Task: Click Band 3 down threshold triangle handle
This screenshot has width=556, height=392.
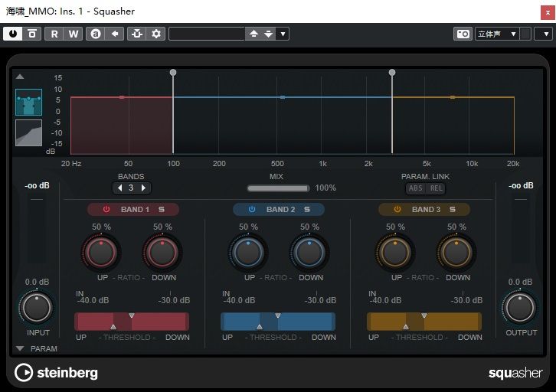Action: (x=424, y=315)
